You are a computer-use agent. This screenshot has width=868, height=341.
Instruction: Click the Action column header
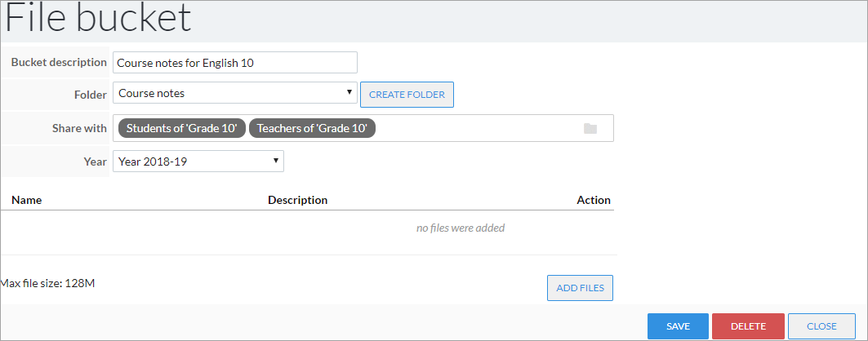[594, 200]
